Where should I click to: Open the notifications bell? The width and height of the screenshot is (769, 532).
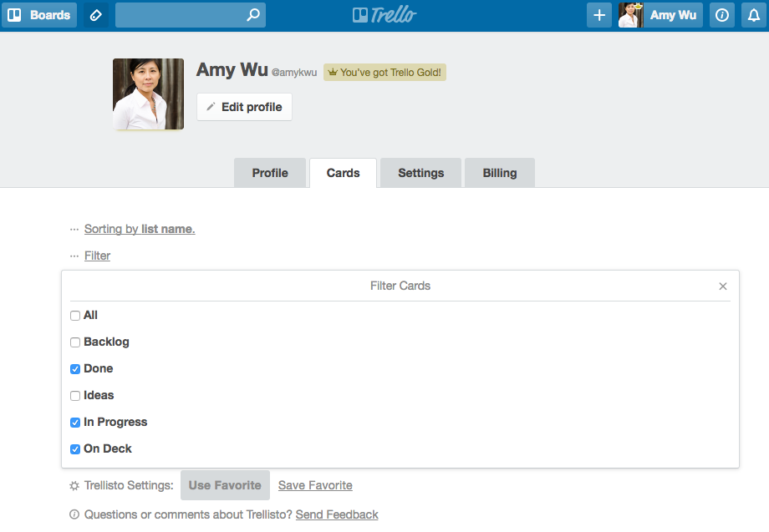(x=754, y=15)
